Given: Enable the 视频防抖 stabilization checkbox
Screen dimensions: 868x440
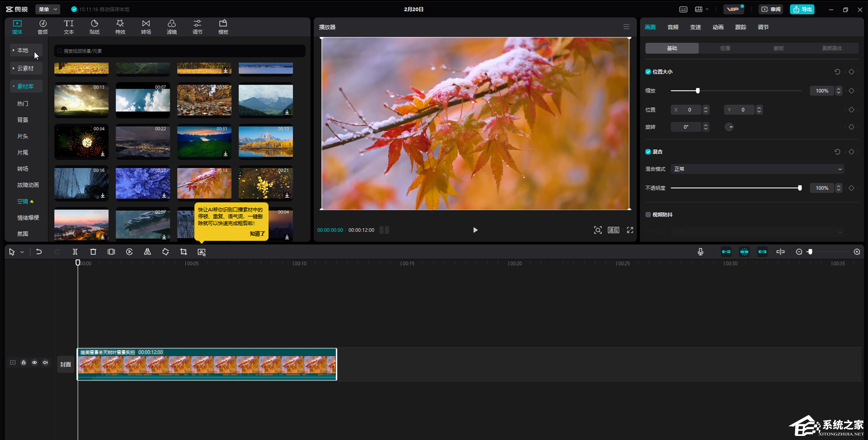Looking at the screenshot, I should 648,215.
